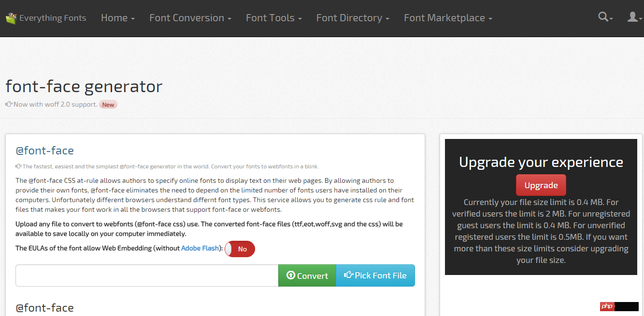Click the font-face generator page heading
This screenshot has width=644, height=316.
[x=84, y=86]
